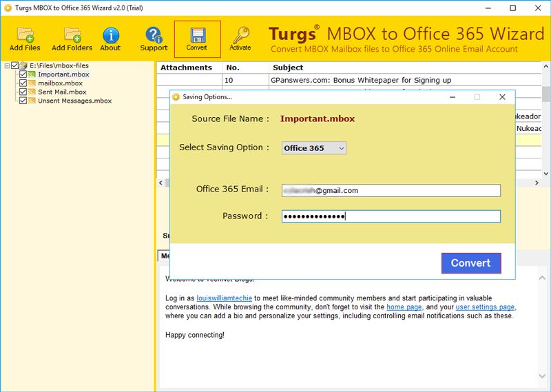Click the Password input field
The height and width of the screenshot is (392, 551).
391,216
